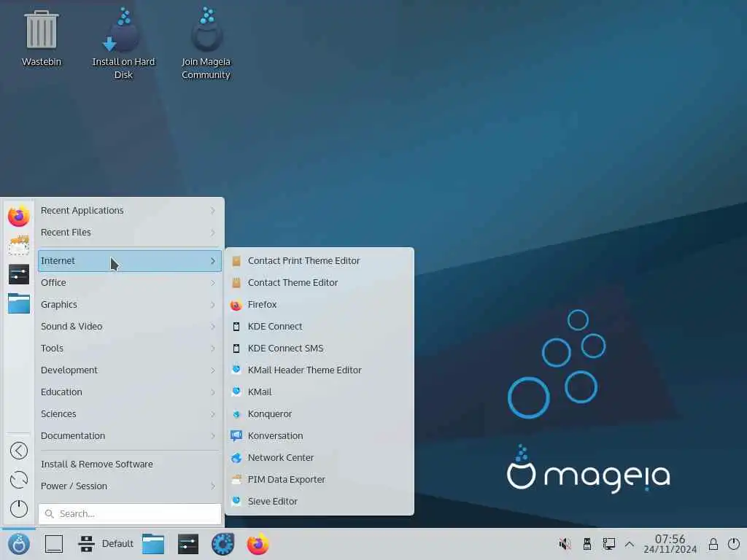Image resolution: width=747 pixels, height=560 pixels.
Task: Open System Settings from taskbar
Action: point(187,544)
